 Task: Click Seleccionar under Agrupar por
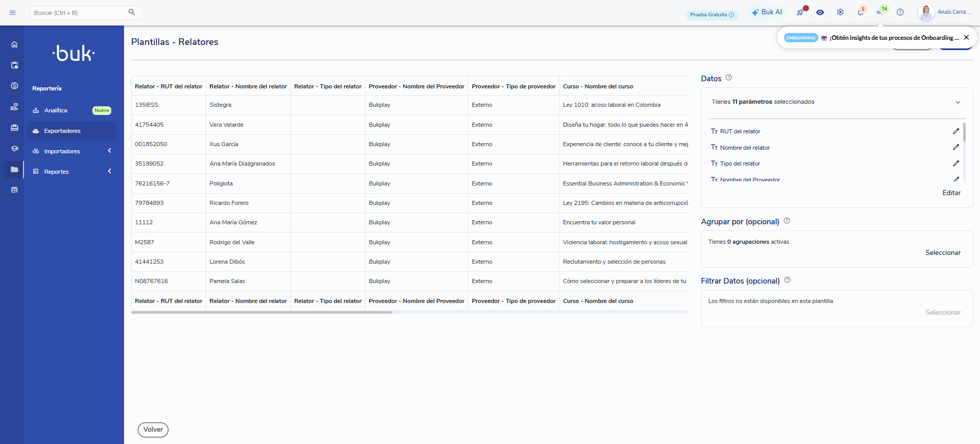[x=943, y=252]
